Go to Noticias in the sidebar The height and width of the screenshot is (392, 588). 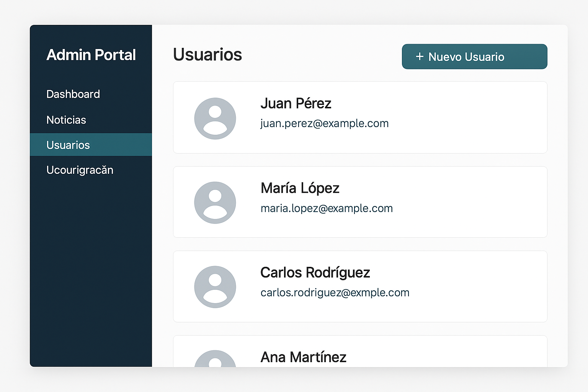click(x=66, y=120)
